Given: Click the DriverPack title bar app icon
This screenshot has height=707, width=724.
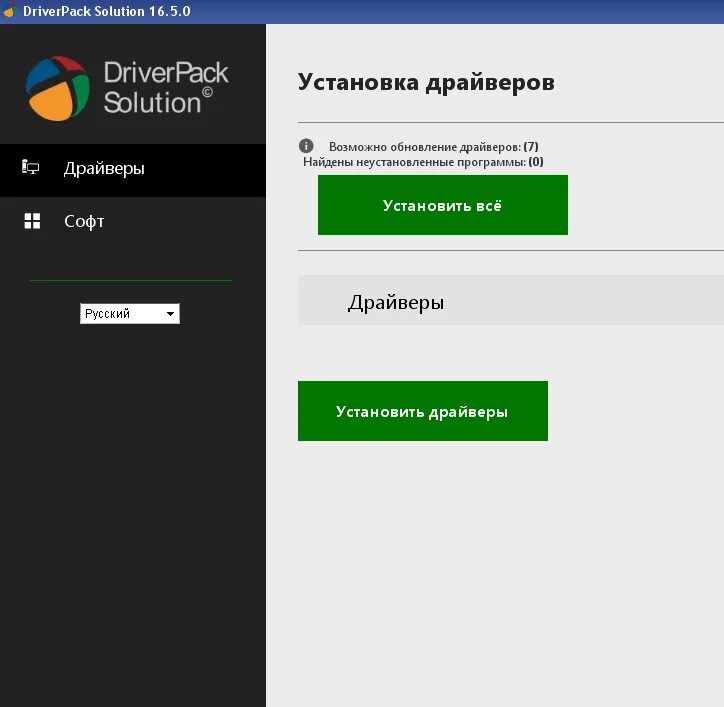Looking at the screenshot, I should tap(10, 11).
